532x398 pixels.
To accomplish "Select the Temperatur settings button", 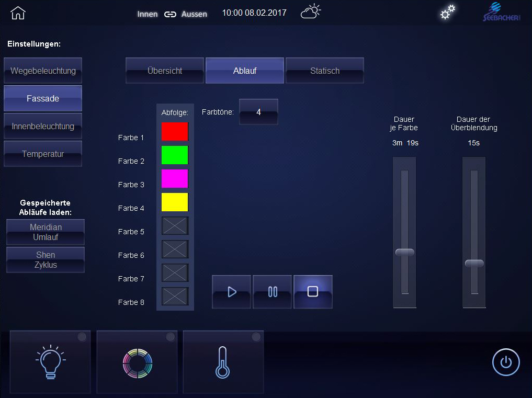I will click(43, 154).
